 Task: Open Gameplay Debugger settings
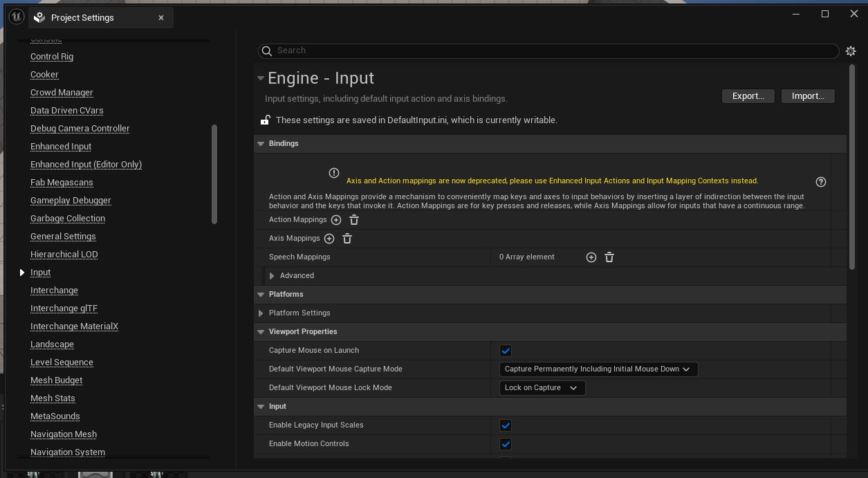pos(71,201)
